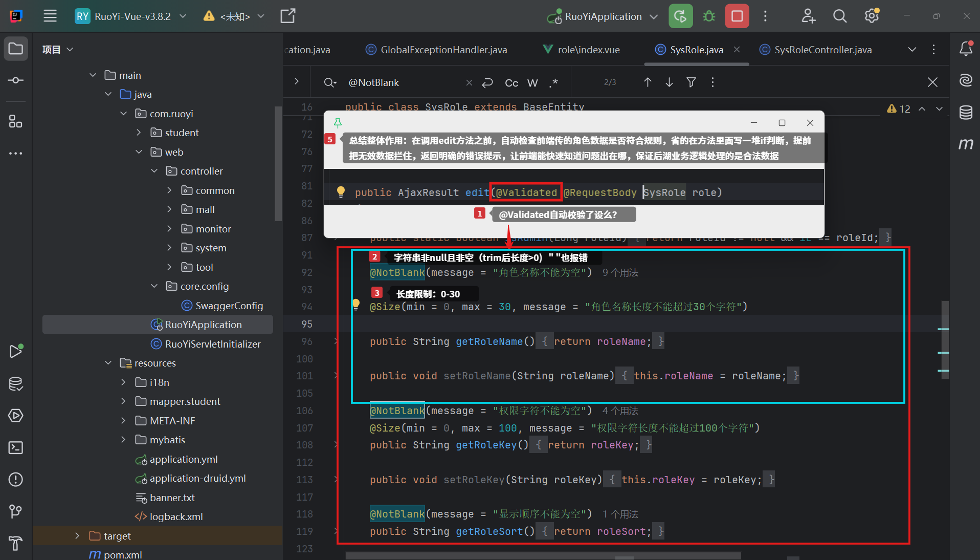Open the Run tool window
The image size is (980, 560).
point(16,351)
